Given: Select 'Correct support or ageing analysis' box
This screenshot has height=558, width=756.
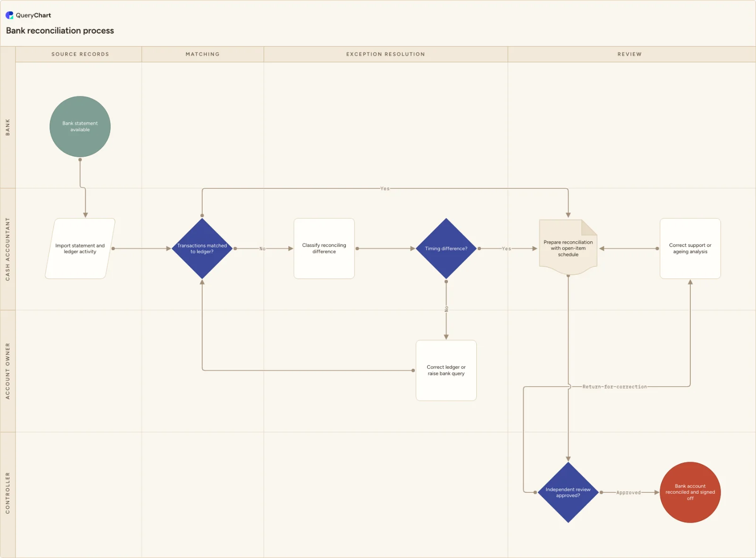Looking at the screenshot, I should pyautogui.click(x=690, y=248).
